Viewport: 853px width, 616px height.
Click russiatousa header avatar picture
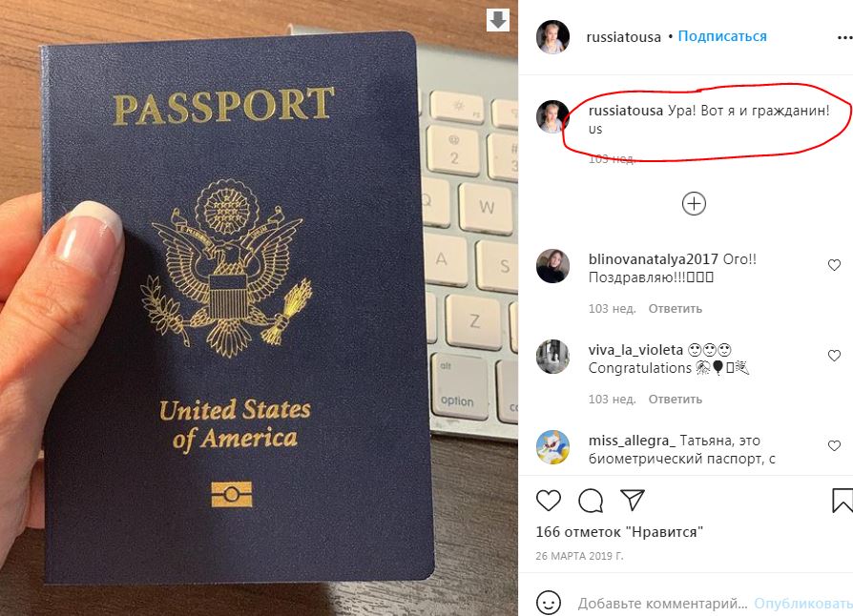click(552, 37)
